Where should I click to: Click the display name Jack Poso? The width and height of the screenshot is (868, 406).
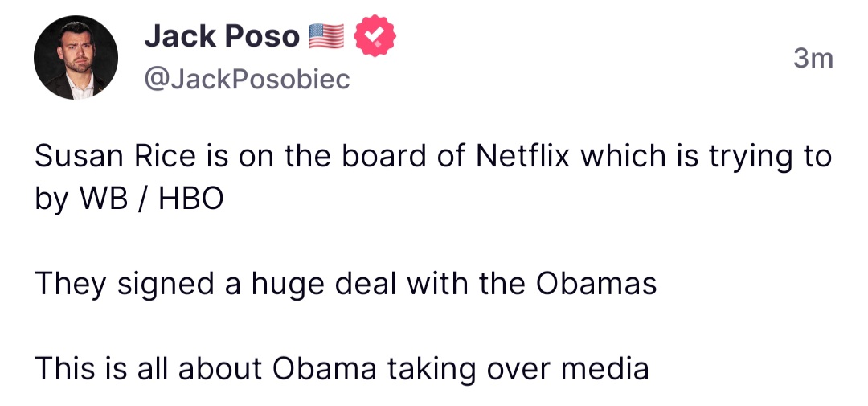pos(221,35)
